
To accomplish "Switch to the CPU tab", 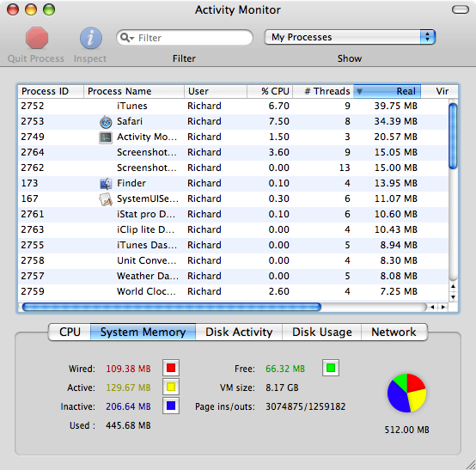I will [70, 332].
